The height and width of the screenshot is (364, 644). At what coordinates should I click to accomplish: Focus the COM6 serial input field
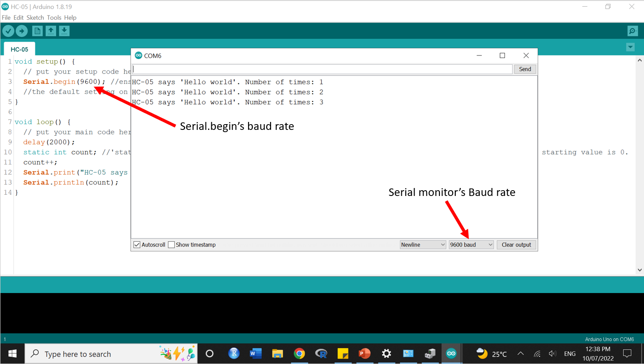pyautogui.click(x=322, y=69)
